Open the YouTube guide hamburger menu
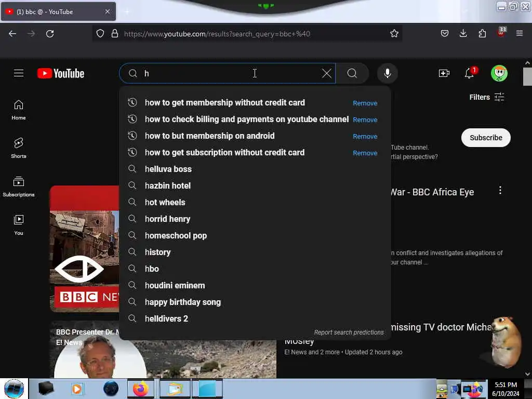This screenshot has width=532, height=399. coord(19,73)
